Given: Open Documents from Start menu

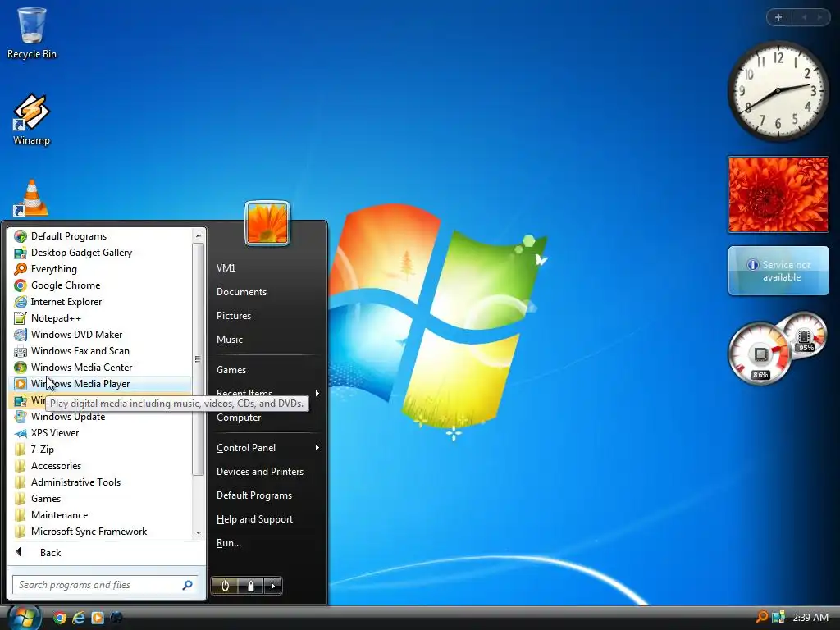Looking at the screenshot, I should [242, 292].
